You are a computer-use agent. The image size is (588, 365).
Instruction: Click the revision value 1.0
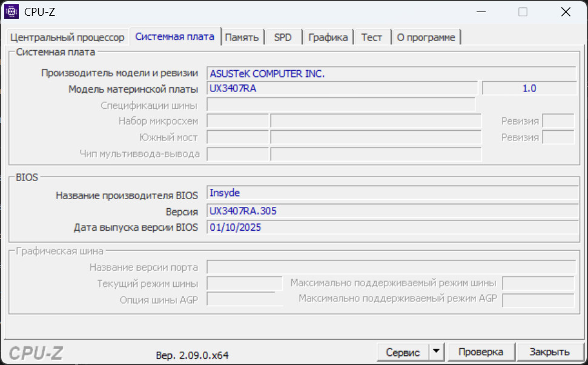pyautogui.click(x=529, y=88)
